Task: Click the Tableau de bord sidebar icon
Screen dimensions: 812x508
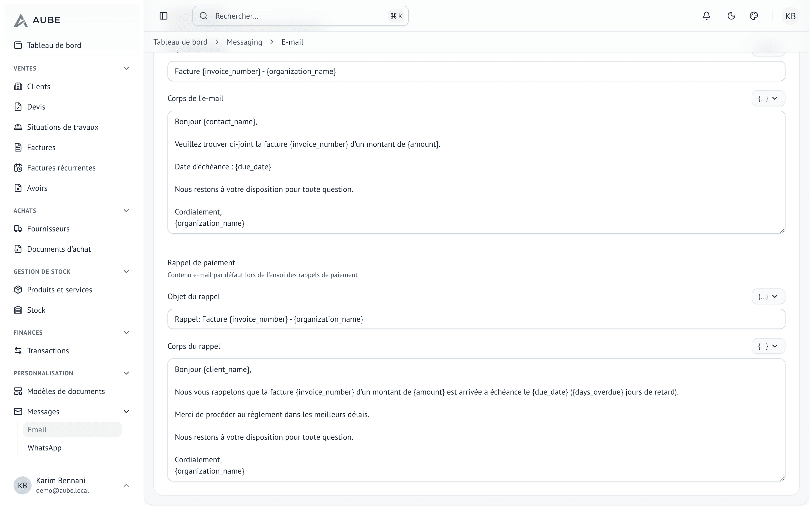Action: tap(18, 45)
